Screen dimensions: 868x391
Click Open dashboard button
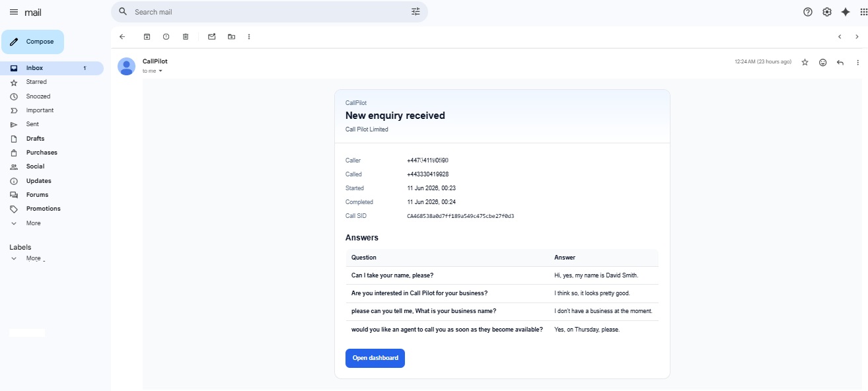point(375,358)
